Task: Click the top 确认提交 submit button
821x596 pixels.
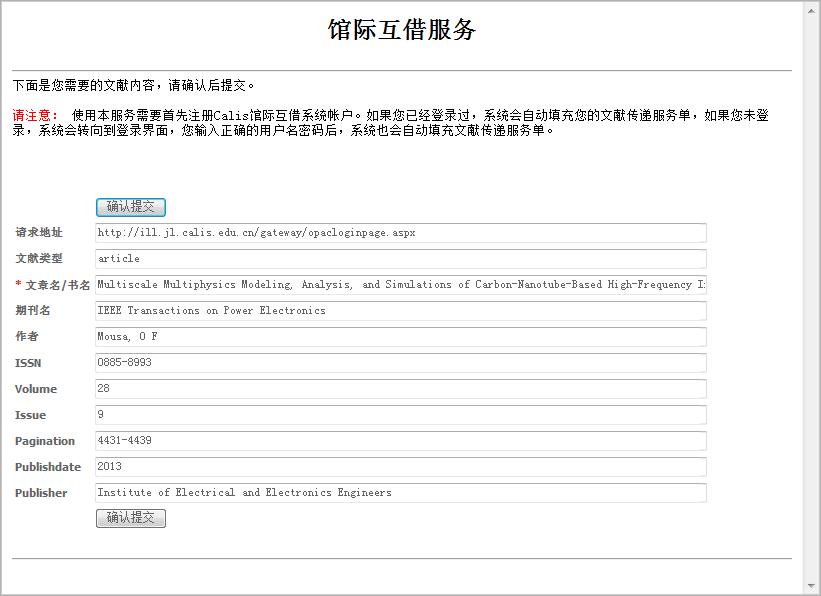Action: [x=130, y=207]
